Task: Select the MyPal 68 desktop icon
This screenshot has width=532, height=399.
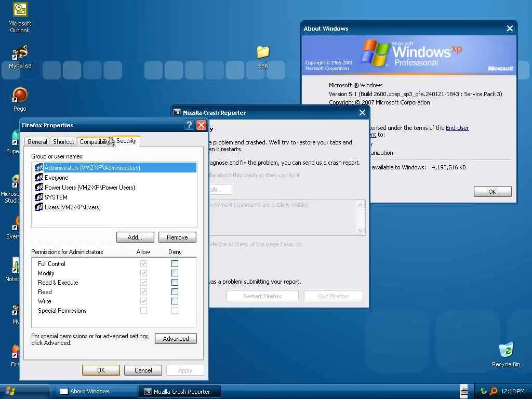Action: tap(20, 57)
